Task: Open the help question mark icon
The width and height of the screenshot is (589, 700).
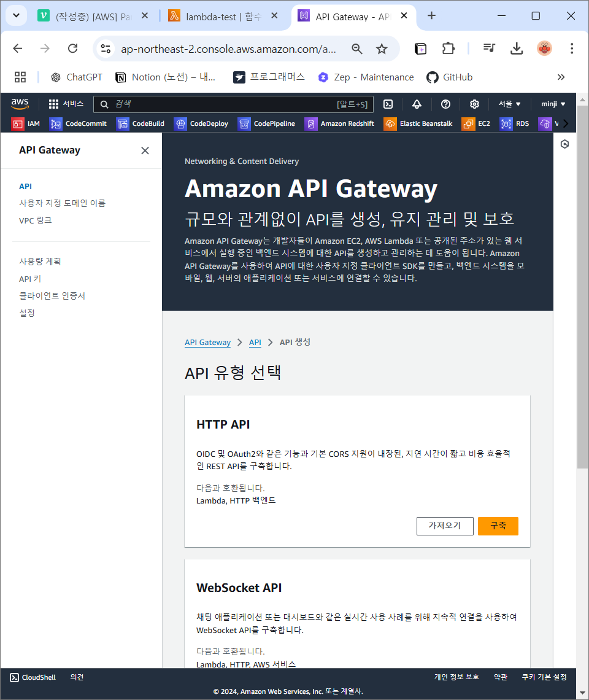Action: (445, 104)
